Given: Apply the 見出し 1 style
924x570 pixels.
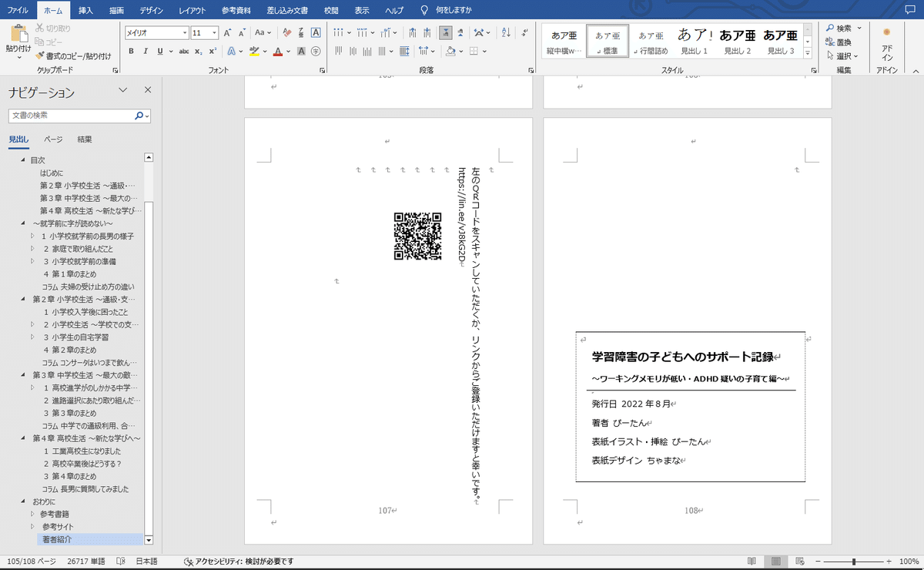Looking at the screenshot, I should tap(695, 42).
